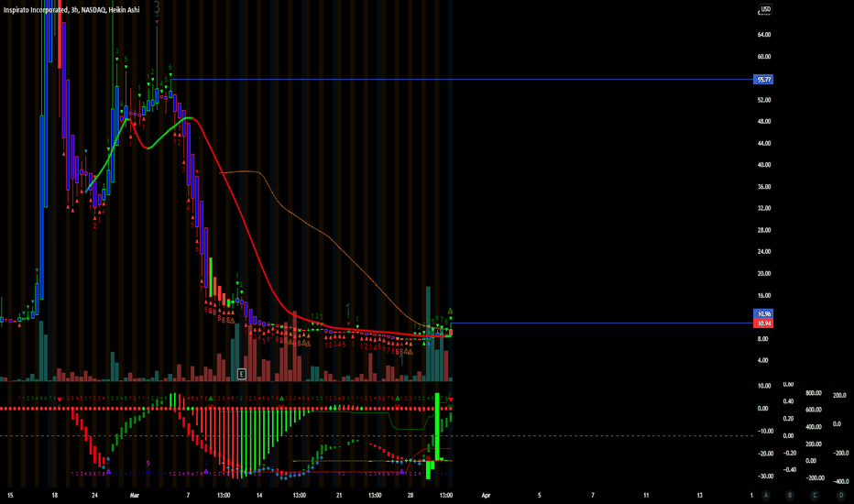The height and width of the screenshot is (504, 854).
Task: Click the 64.00 price axis value
Action: [764, 35]
